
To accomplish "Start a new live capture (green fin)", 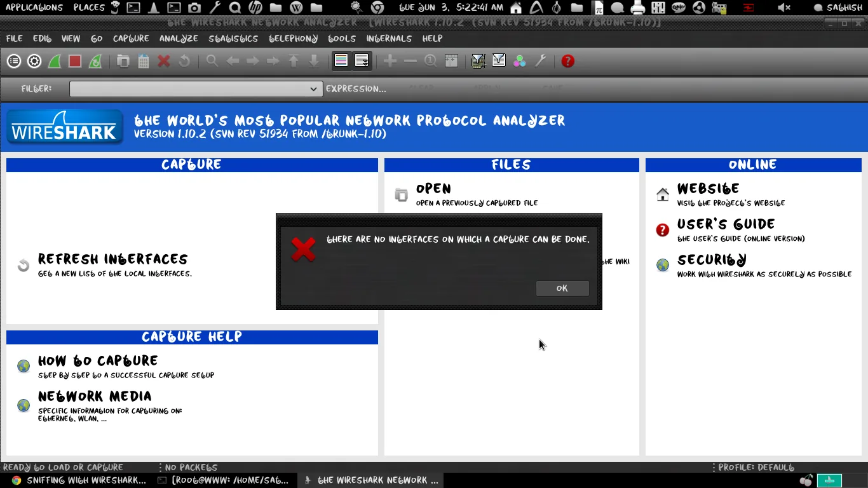I will [55, 61].
